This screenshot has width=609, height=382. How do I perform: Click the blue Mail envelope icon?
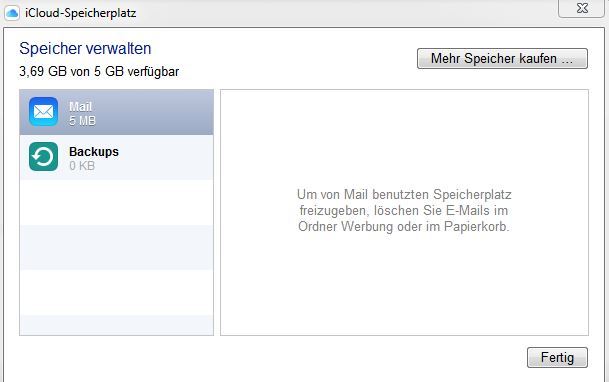pyautogui.click(x=44, y=112)
